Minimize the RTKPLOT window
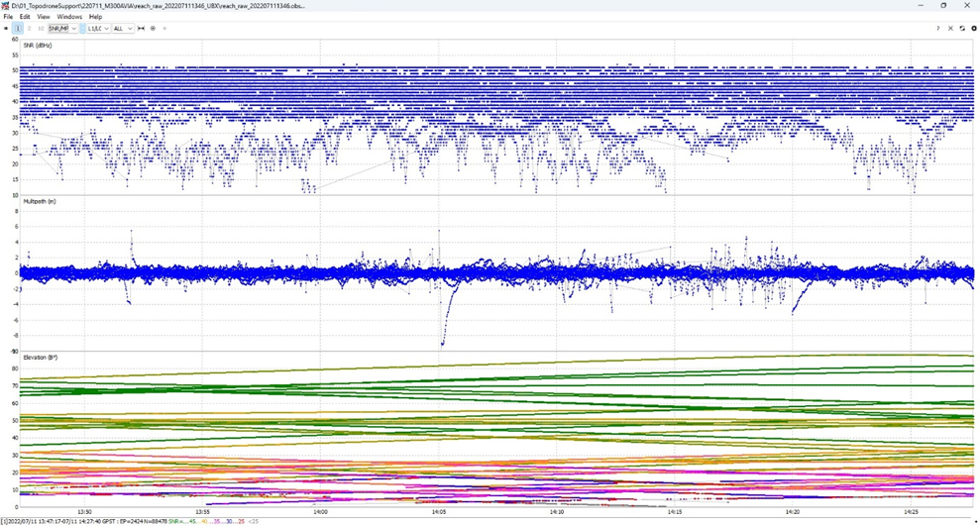This screenshot has width=980, height=526. tap(920, 6)
